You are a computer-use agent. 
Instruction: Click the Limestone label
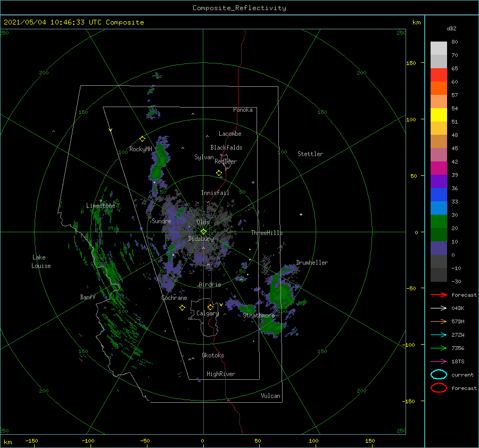[101, 206]
